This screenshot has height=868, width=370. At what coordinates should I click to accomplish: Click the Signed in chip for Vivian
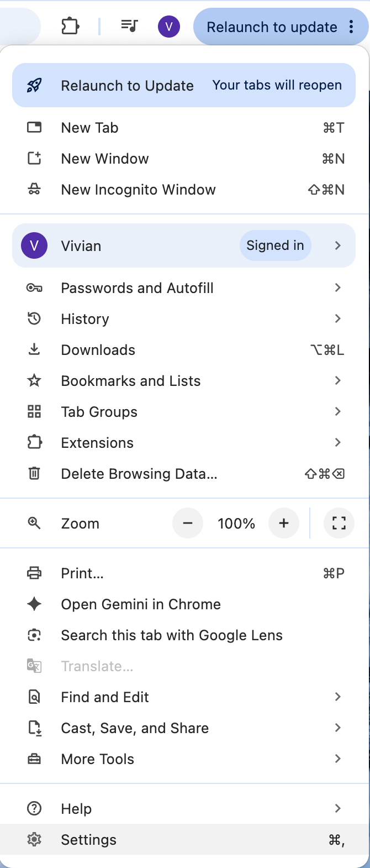[x=275, y=245]
